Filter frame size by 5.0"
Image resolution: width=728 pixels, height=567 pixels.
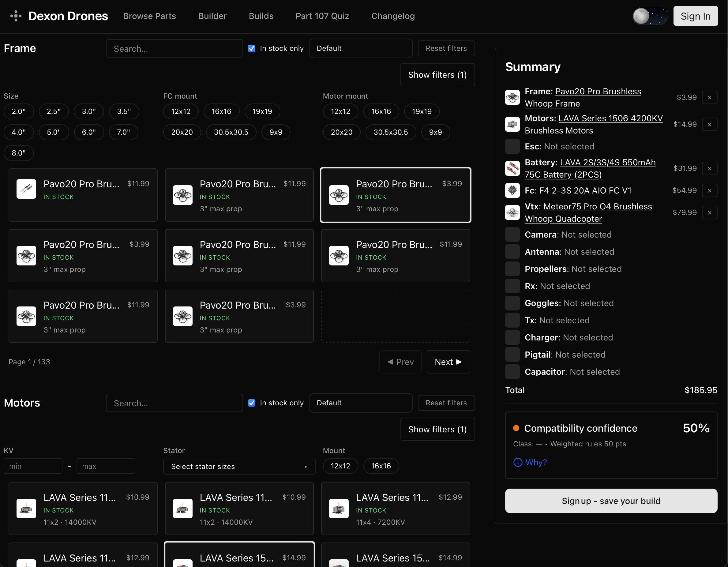pyautogui.click(x=54, y=132)
